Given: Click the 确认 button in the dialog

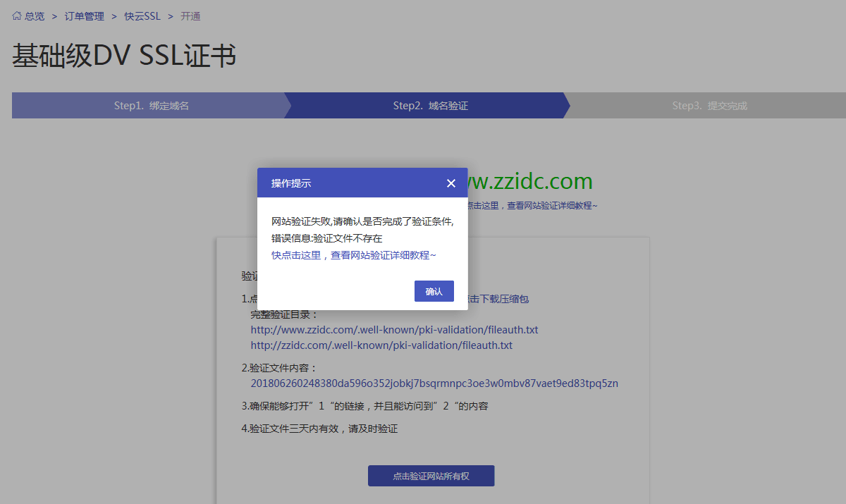Looking at the screenshot, I should click(434, 291).
